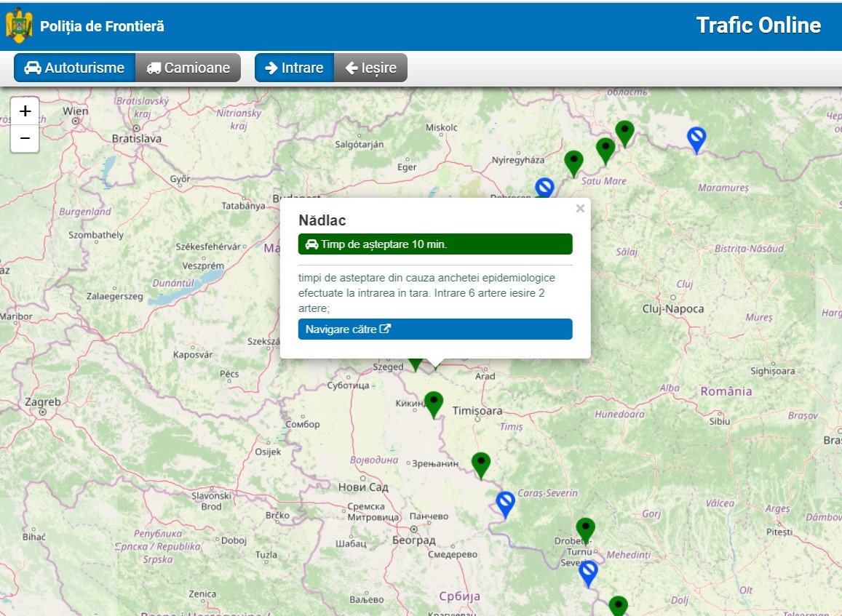The width and height of the screenshot is (842, 616).
Task: Click the blue closed-crossing marker below Drobeta-Turnu Severin
Action: (x=588, y=572)
